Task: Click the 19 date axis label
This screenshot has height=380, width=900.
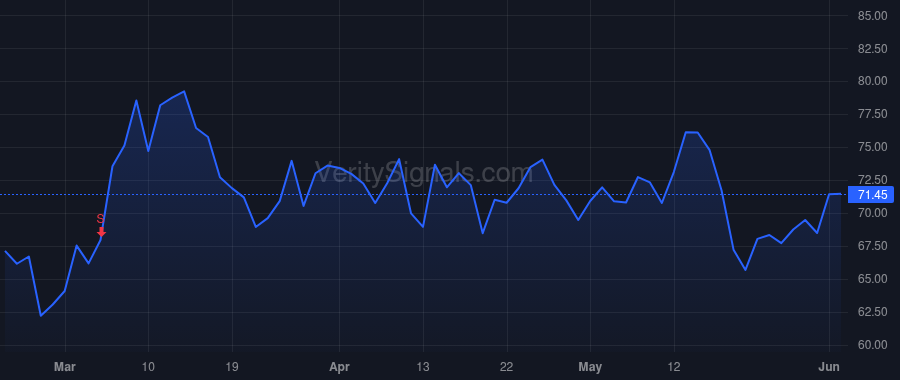Action: (232, 367)
